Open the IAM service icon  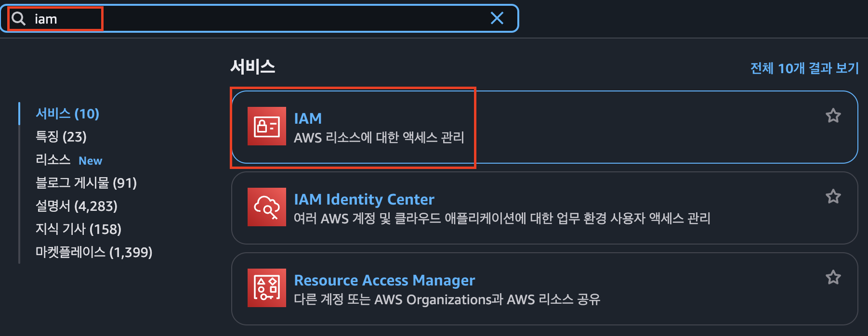click(266, 126)
